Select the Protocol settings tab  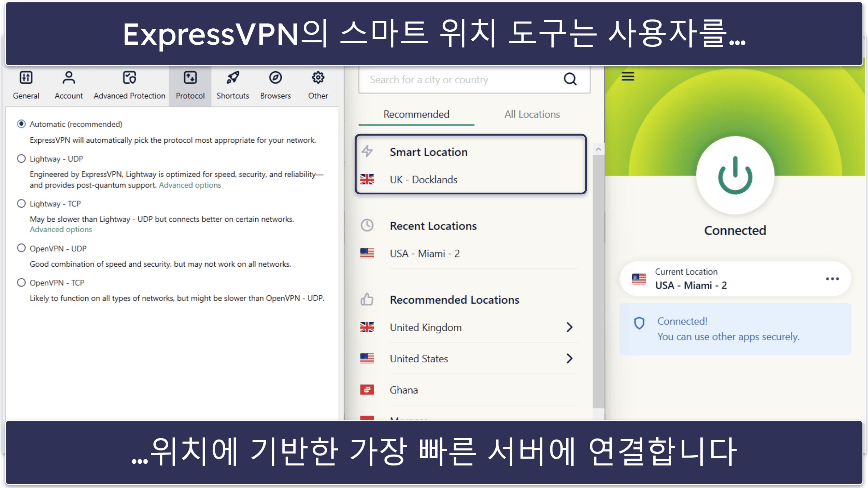coord(190,86)
